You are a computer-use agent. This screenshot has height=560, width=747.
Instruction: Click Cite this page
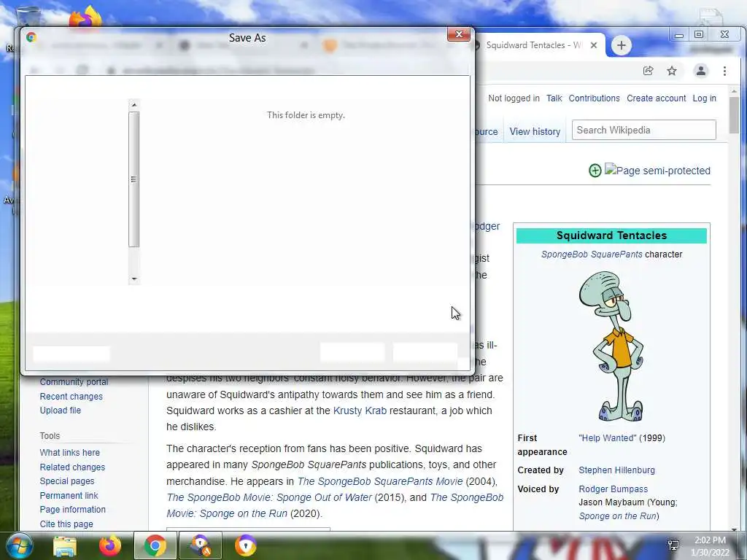click(66, 524)
